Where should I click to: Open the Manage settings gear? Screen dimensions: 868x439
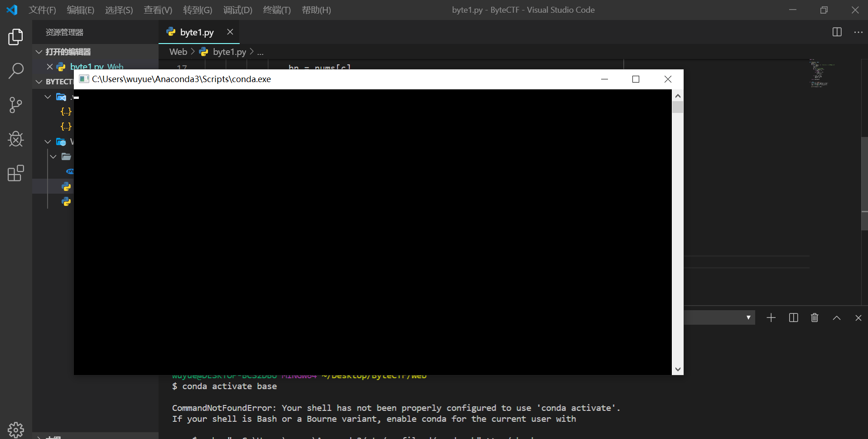click(x=16, y=429)
